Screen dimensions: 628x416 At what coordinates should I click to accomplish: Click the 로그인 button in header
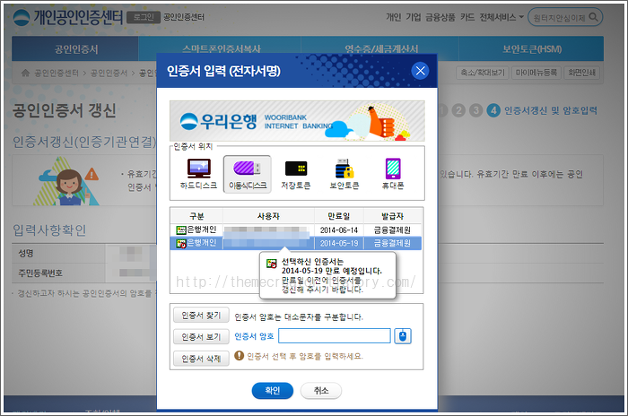(143, 17)
